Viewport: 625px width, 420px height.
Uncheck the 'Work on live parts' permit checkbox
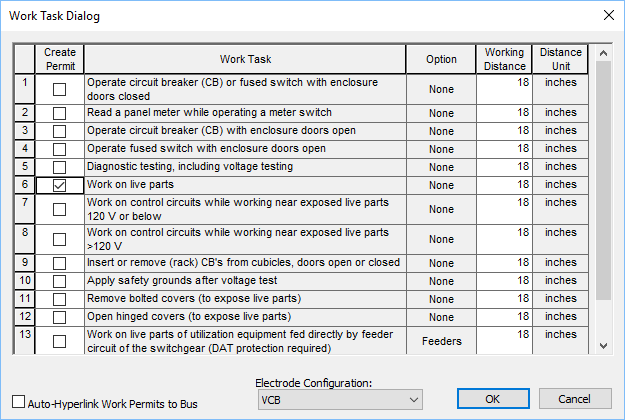click(60, 185)
